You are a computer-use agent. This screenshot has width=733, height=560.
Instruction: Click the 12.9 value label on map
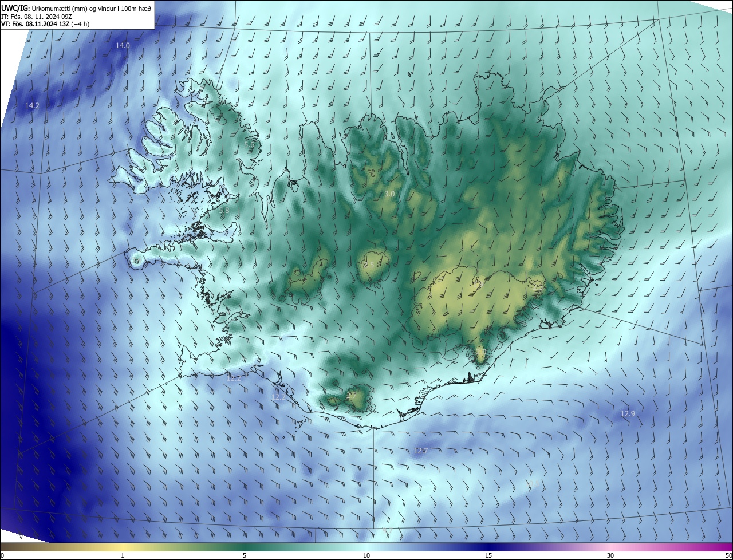click(x=628, y=413)
